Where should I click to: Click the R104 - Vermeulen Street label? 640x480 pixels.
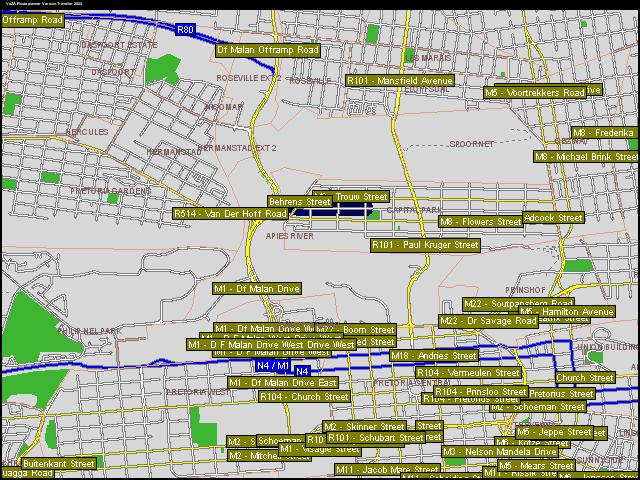coord(469,372)
